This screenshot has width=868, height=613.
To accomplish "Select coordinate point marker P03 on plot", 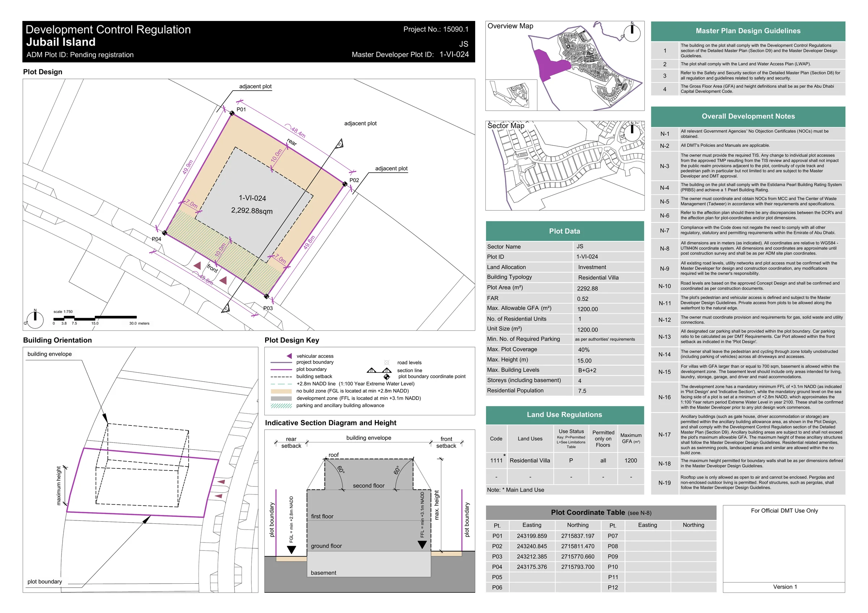I will point(267,296).
